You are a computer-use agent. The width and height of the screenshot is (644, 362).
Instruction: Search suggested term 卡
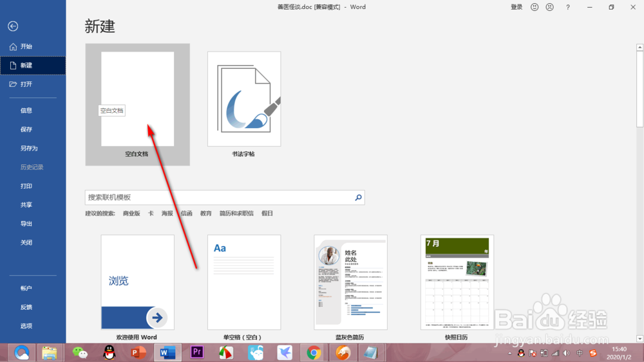coord(151,213)
